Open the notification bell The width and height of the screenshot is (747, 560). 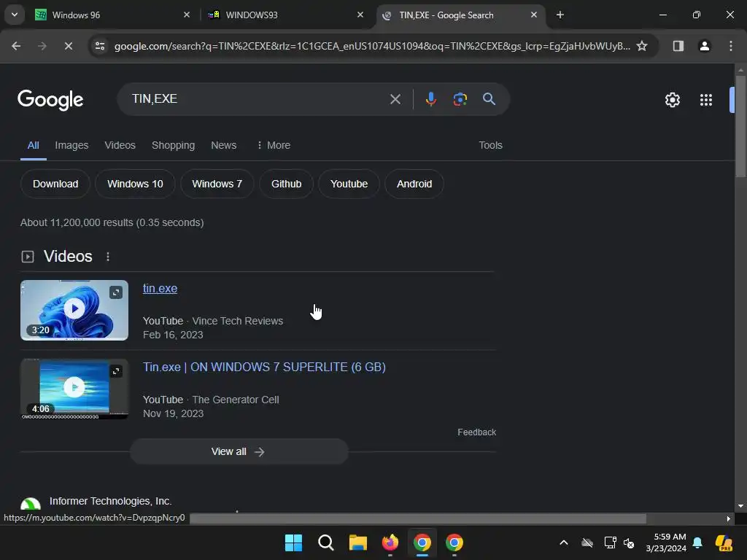click(697, 542)
